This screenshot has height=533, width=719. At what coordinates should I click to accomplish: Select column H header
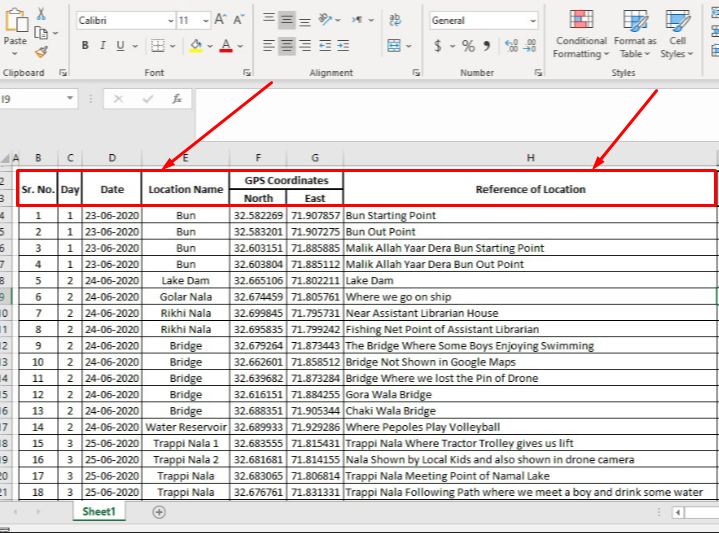click(x=531, y=158)
